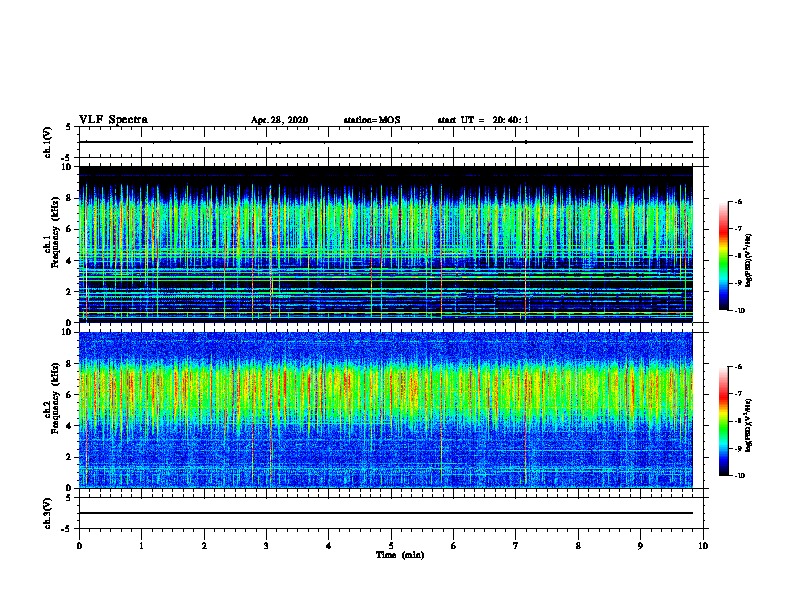Click the "ch.3(V)" waveform axis label

click(x=48, y=513)
